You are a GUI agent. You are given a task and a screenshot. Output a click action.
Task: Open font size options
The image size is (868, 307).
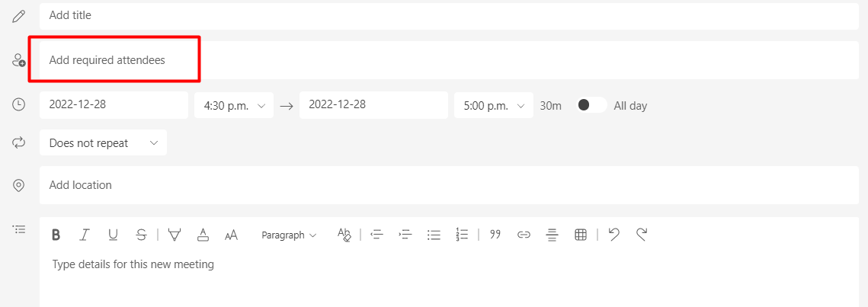[232, 235]
